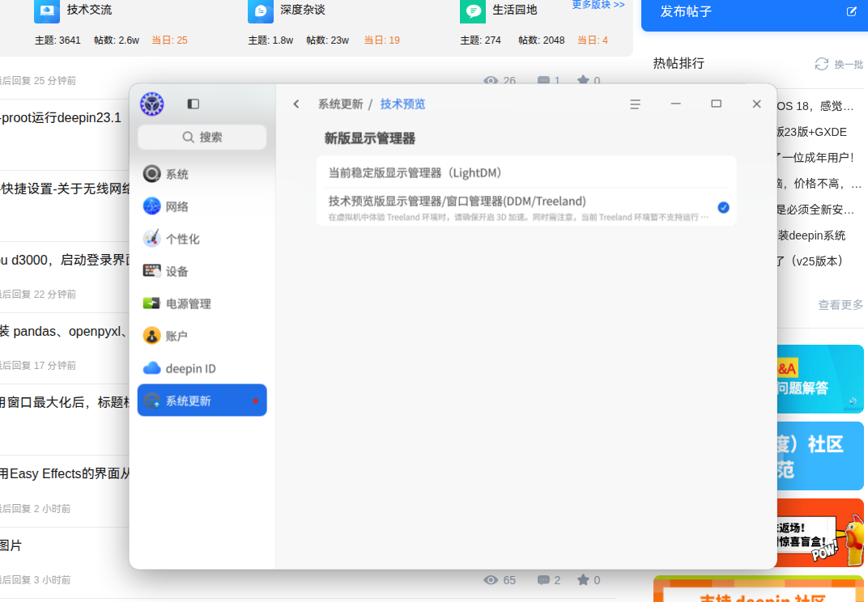Click 系统更新 in the breadcrumb
This screenshot has height=602, width=868.
click(x=340, y=104)
